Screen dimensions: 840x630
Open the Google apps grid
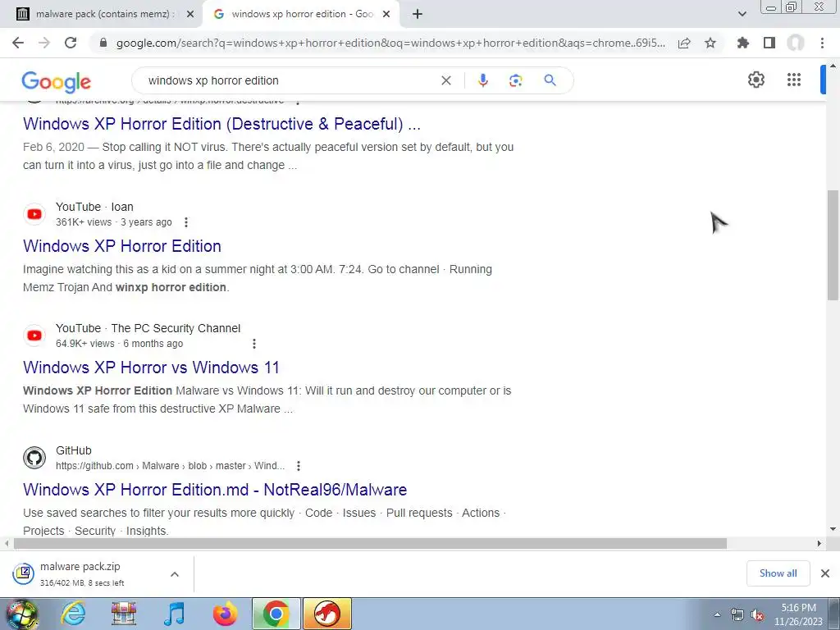pos(794,80)
